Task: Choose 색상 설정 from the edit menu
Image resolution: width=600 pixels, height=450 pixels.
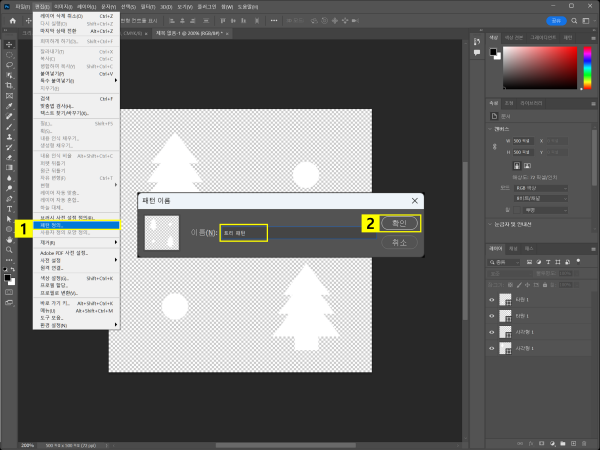Action: click(77, 278)
